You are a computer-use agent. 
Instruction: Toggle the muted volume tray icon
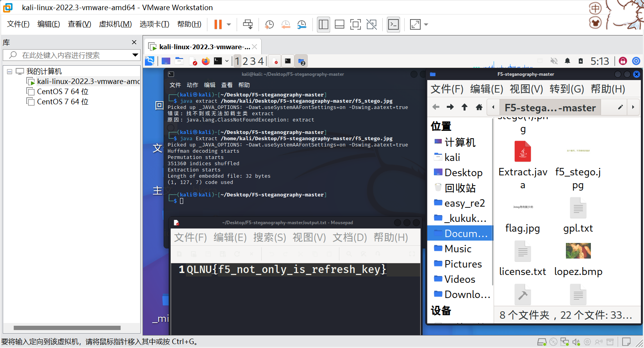click(554, 61)
